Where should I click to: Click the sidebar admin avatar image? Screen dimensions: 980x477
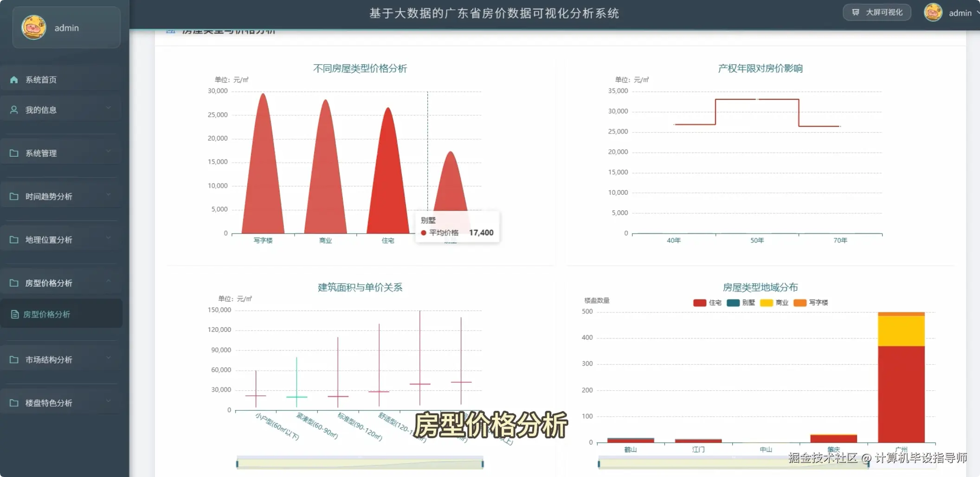click(x=34, y=27)
